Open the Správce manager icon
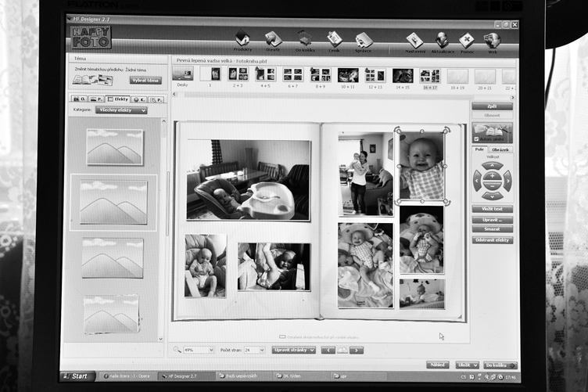The image size is (588, 392). click(x=364, y=41)
